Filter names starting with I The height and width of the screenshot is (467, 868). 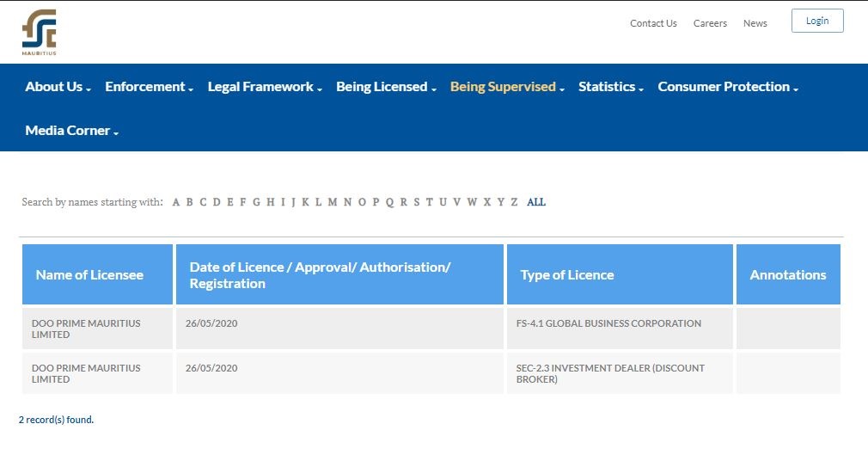click(283, 202)
